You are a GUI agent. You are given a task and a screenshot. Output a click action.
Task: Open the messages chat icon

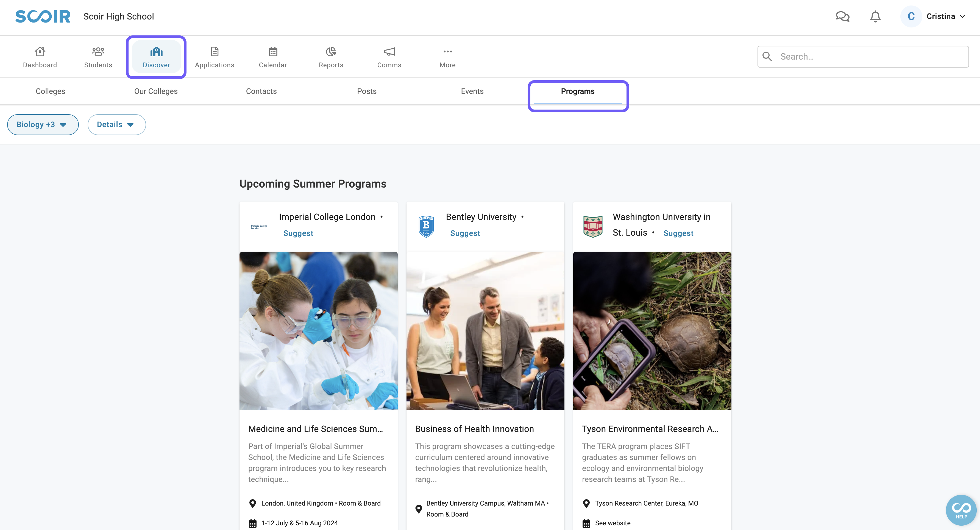coord(842,16)
